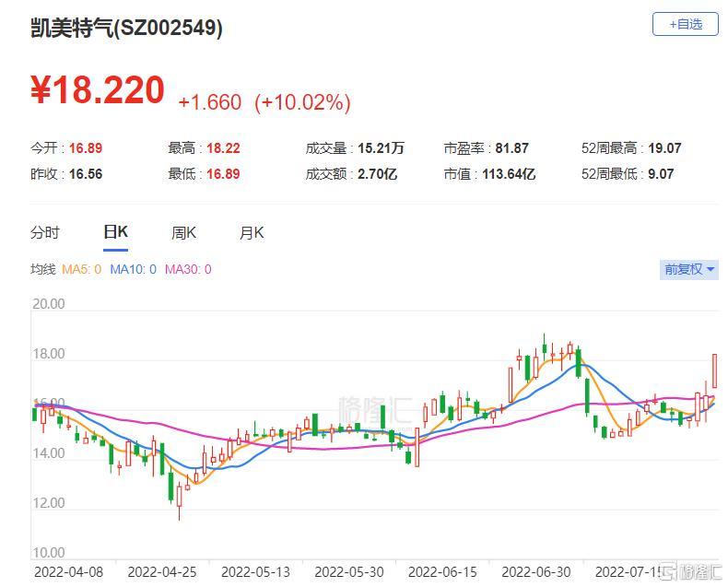728x587 pixels.
Task: Click the 最高 value 18.22
Action: 223,148
